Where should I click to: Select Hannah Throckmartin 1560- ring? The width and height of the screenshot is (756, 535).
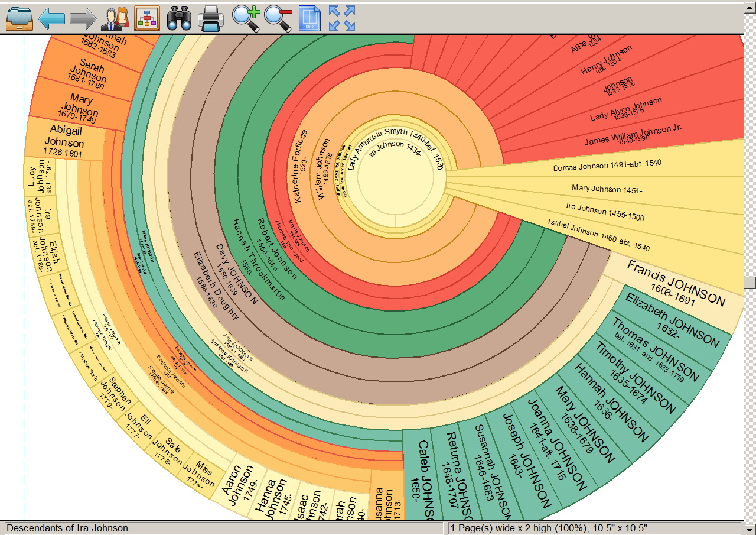258,260
